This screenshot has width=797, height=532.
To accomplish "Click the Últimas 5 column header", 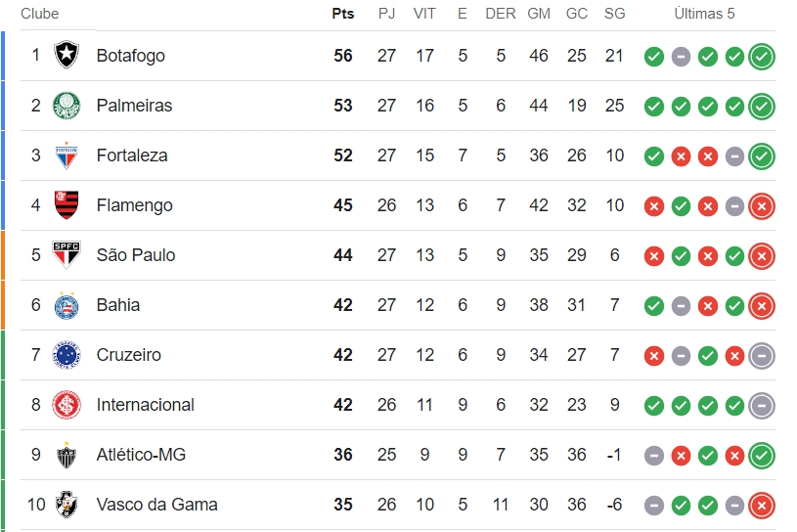I will coord(704,14).
